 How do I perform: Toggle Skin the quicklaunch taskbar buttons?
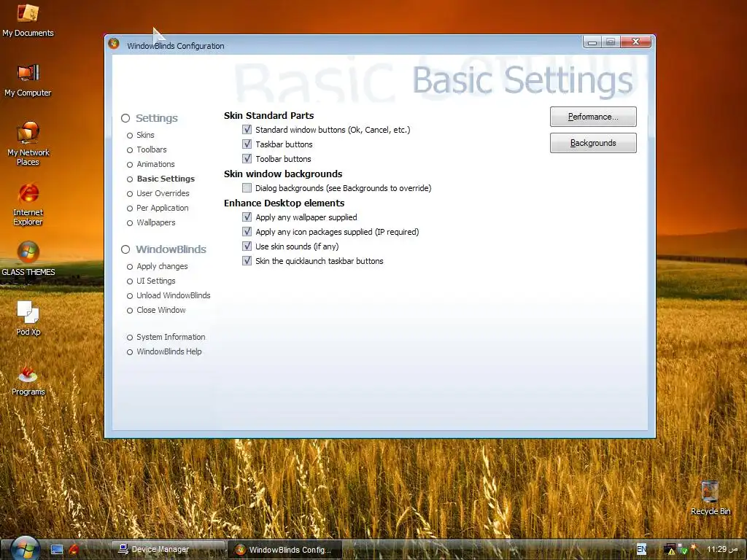(247, 260)
